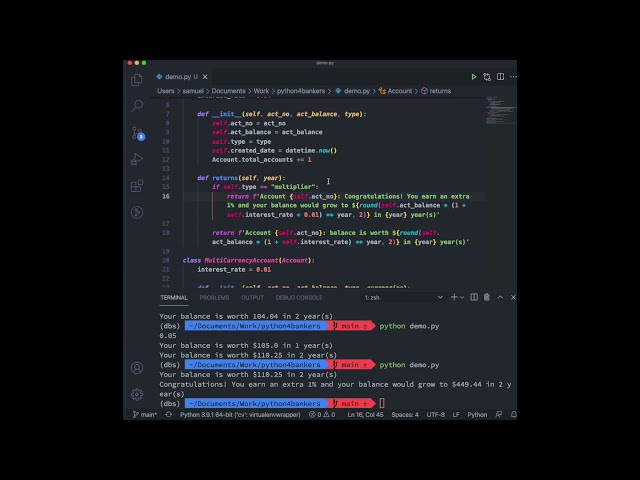This screenshot has height=480, width=640.
Task: Open the Search view in activity bar
Action: click(x=137, y=106)
